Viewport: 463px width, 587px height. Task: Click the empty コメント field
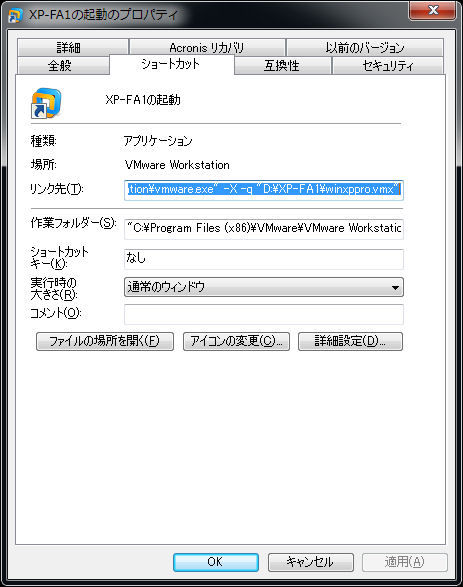264,314
